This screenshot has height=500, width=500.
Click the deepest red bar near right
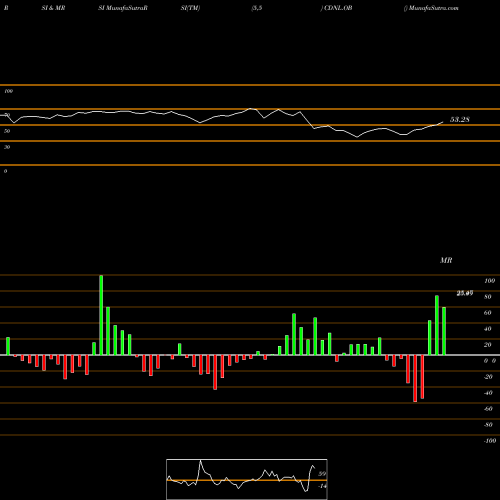pyautogui.click(x=415, y=378)
